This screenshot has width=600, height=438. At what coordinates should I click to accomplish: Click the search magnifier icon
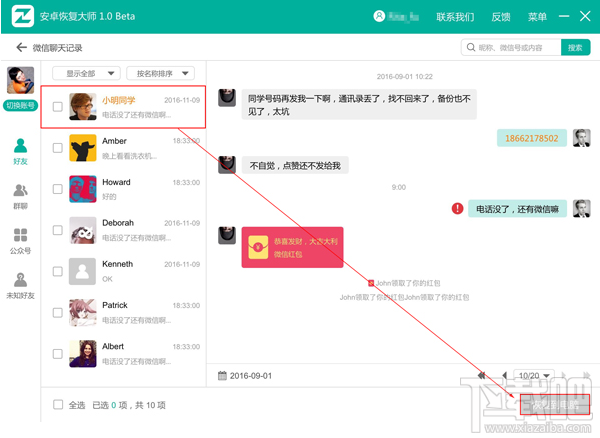click(x=471, y=47)
